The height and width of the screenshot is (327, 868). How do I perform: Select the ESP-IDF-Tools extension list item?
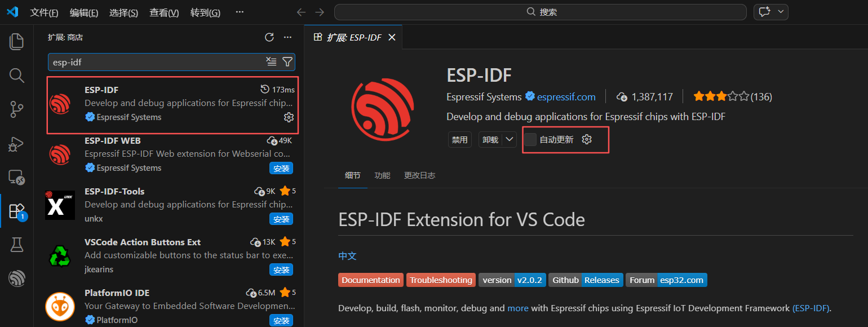pyautogui.click(x=169, y=205)
